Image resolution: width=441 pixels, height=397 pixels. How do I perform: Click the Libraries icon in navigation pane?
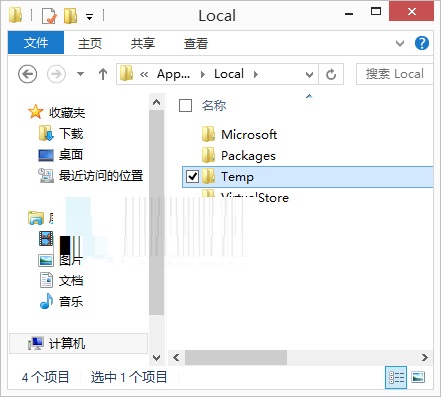tap(36, 217)
